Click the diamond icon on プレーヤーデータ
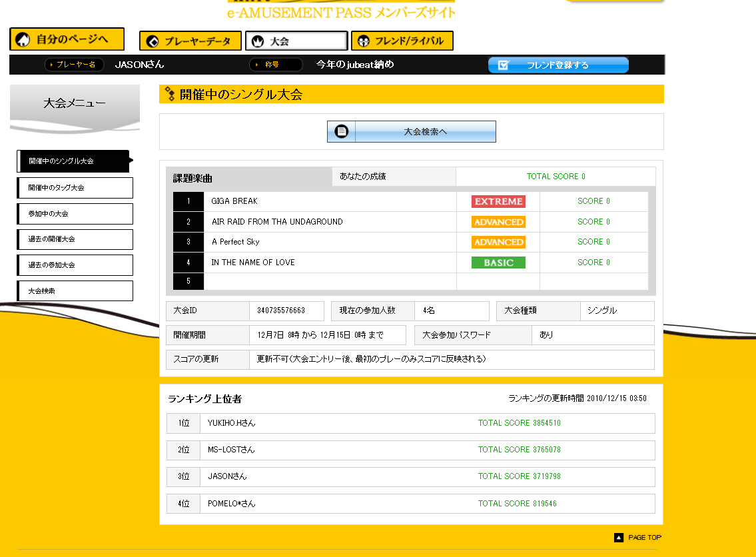 153,41
